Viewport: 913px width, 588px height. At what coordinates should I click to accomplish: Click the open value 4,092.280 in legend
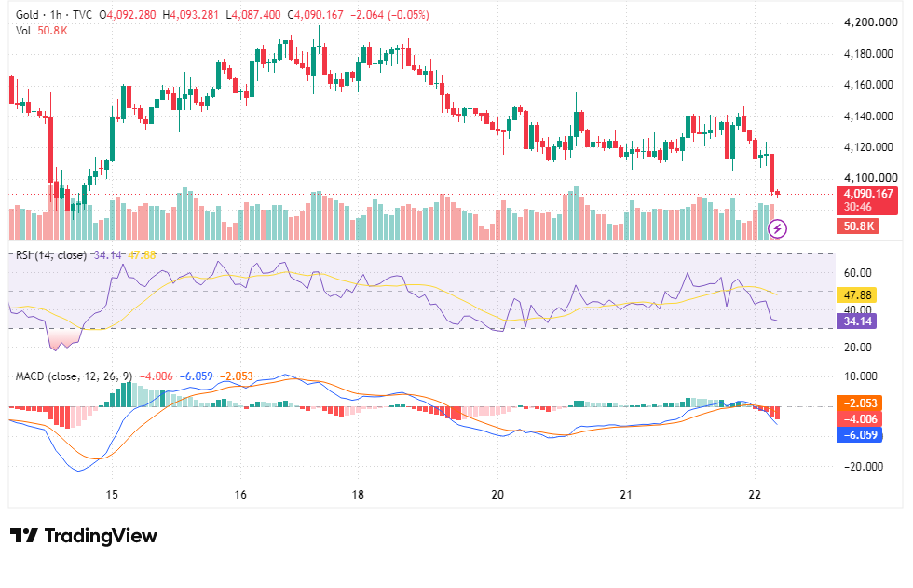tap(128, 15)
